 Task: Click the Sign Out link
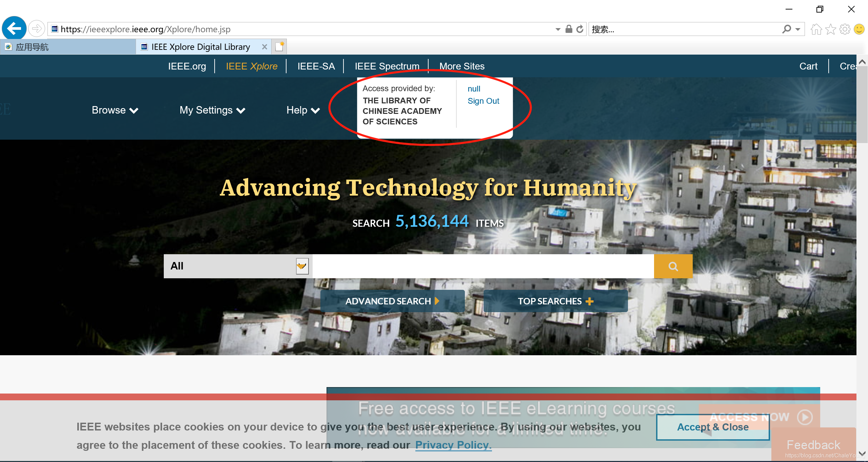click(483, 101)
